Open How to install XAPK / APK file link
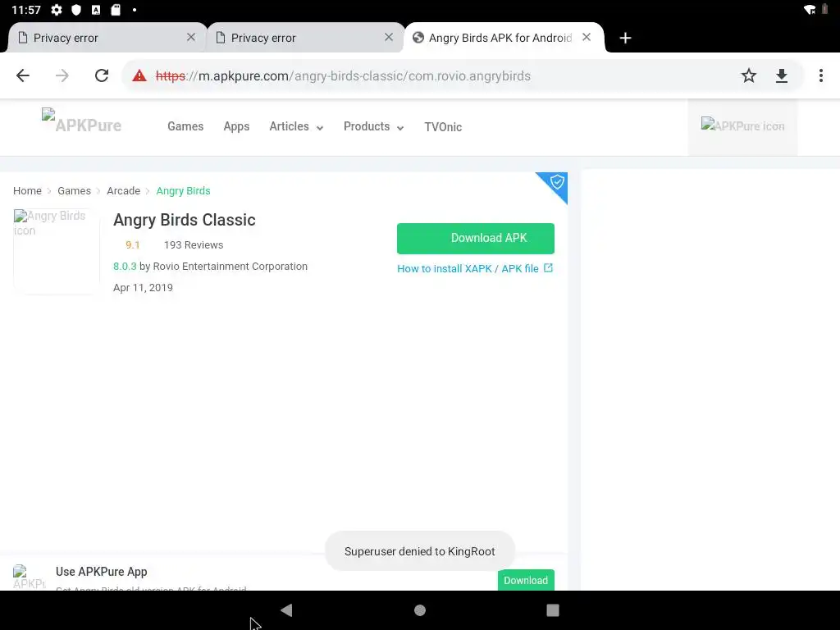The height and width of the screenshot is (630, 840). pos(468,268)
